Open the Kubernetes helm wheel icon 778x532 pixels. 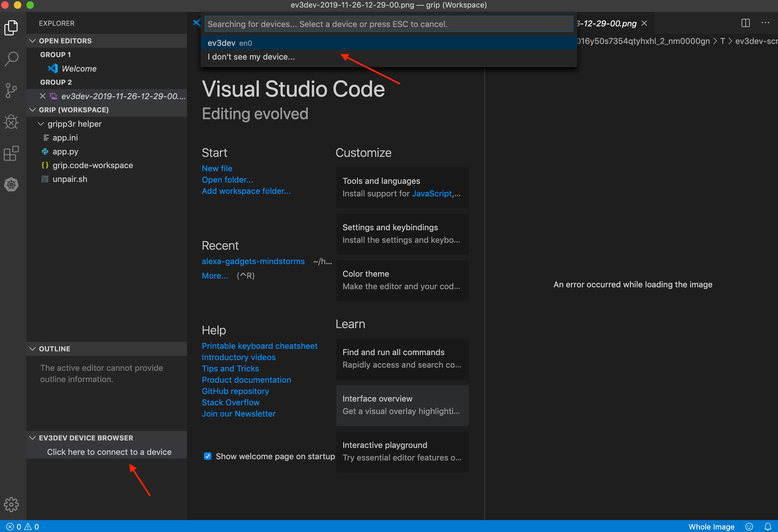pyautogui.click(x=11, y=184)
